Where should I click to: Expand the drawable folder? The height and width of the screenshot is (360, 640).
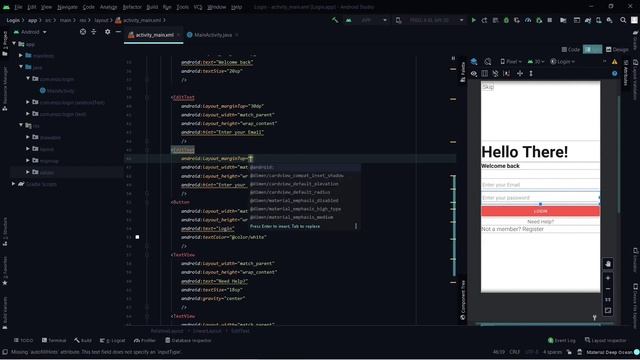point(28,137)
